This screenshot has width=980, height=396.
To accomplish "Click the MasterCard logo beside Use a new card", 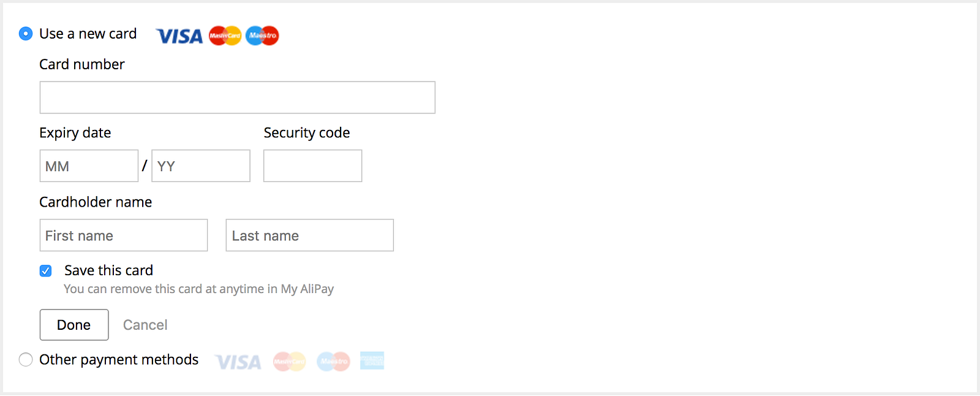I will [x=225, y=36].
